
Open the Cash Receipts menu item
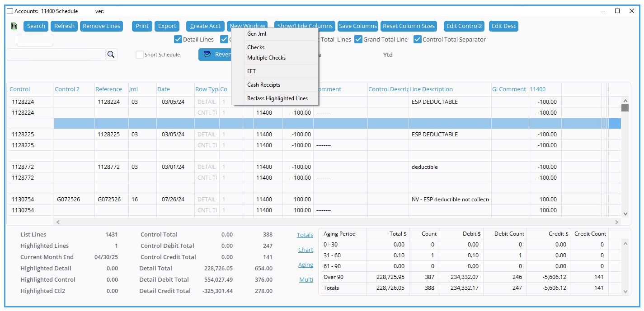263,85
